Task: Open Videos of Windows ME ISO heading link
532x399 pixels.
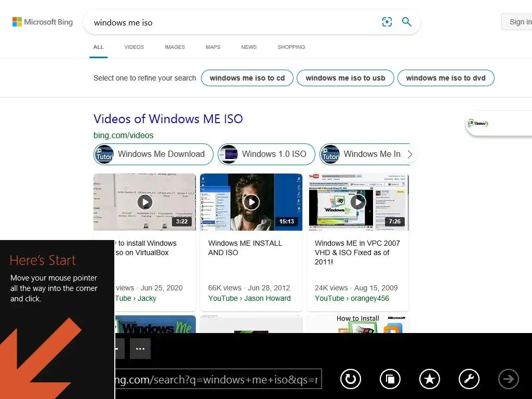Action: pos(168,119)
